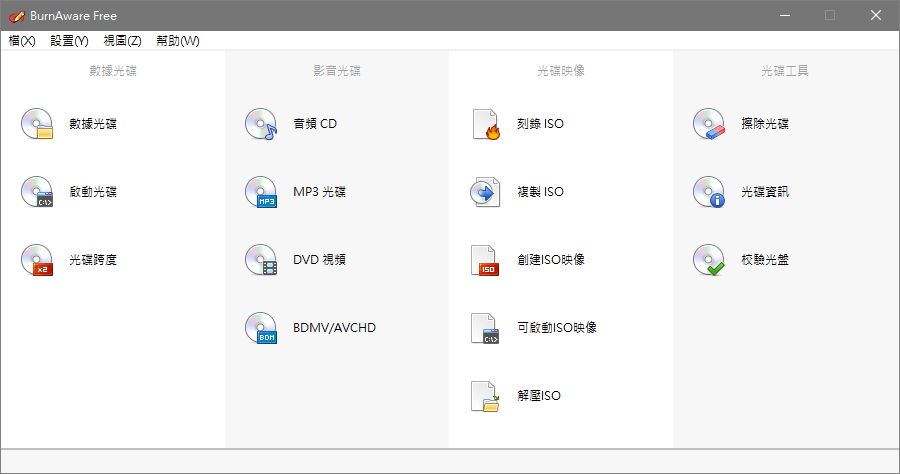This screenshot has width=900, height=474.
Task: Click the 音頻 CD music disc icon
Action: 260,124
